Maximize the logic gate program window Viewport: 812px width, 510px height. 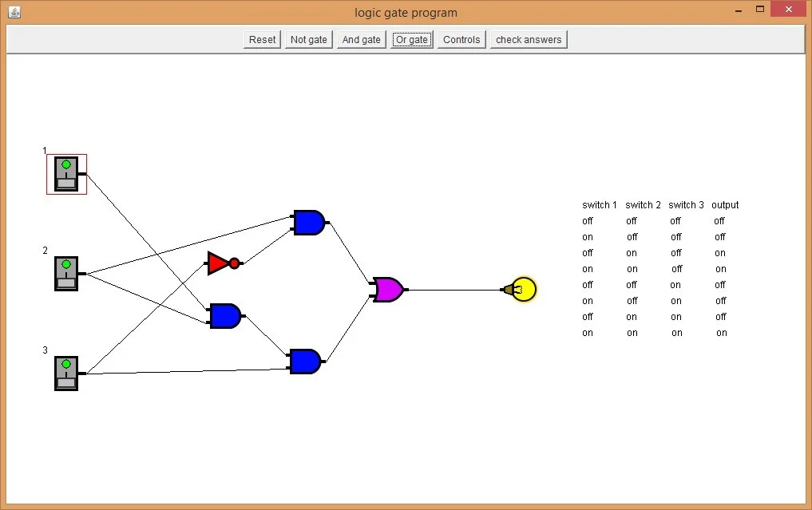pyautogui.click(x=760, y=9)
